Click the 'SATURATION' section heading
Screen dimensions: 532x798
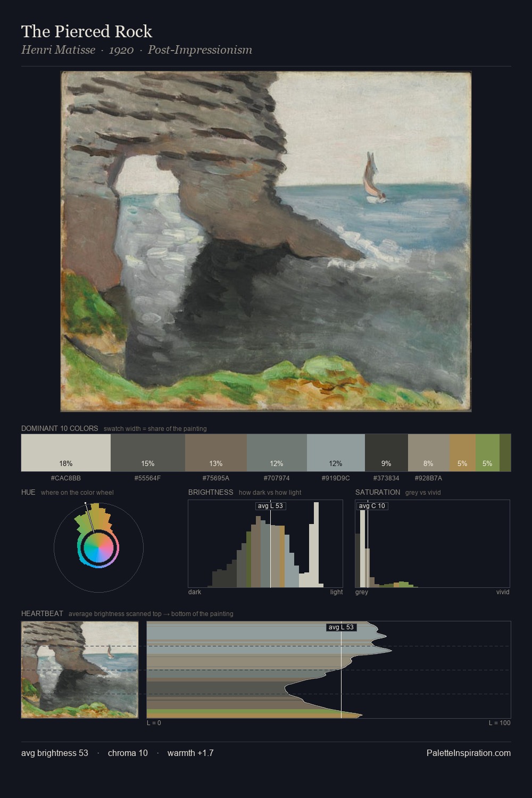click(x=378, y=492)
